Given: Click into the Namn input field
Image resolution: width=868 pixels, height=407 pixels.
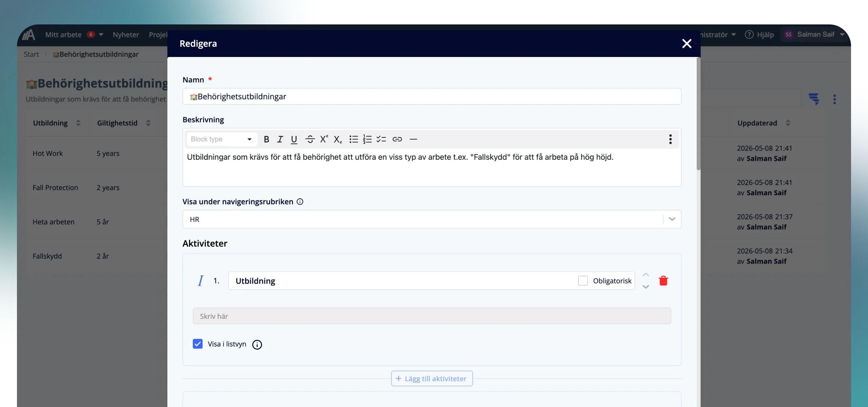Looking at the screenshot, I should [x=432, y=97].
